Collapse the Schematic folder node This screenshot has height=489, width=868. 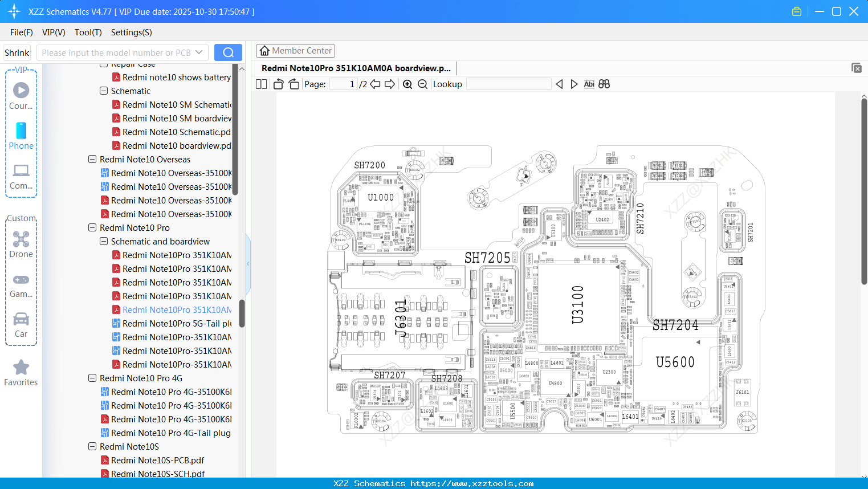pyautogui.click(x=104, y=91)
